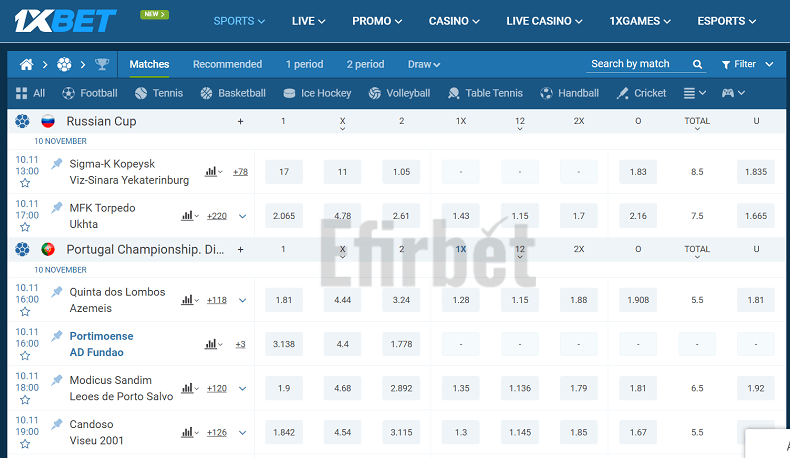Image resolution: width=790 pixels, height=458 pixels.
Task: Open the Draw dropdown
Action: (x=424, y=64)
